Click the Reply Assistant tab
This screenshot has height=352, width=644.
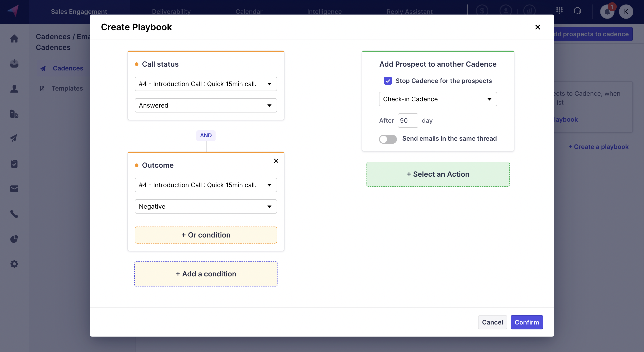pyautogui.click(x=409, y=11)
